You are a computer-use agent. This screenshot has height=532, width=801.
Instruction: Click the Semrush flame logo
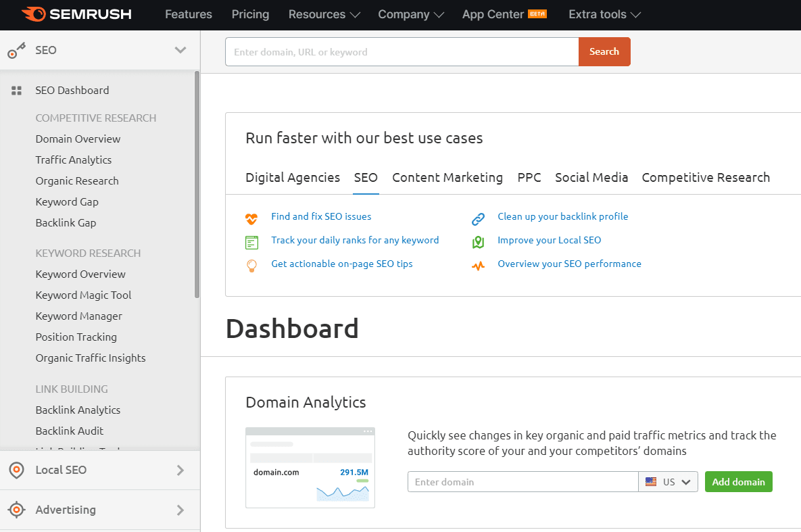(34, 14)
